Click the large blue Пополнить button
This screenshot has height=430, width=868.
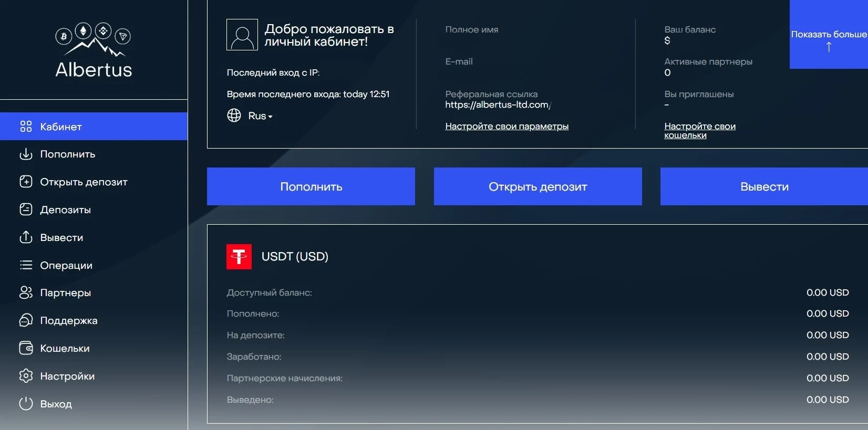(311, 186)
